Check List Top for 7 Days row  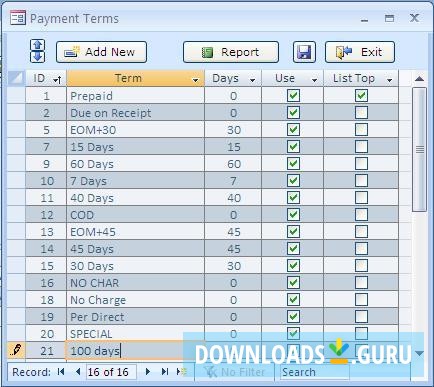[x=361, y=181]
